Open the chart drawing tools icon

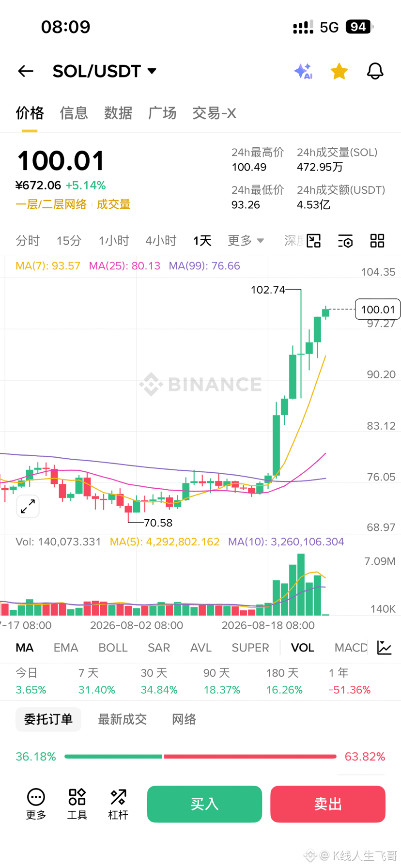click(314, 241)
